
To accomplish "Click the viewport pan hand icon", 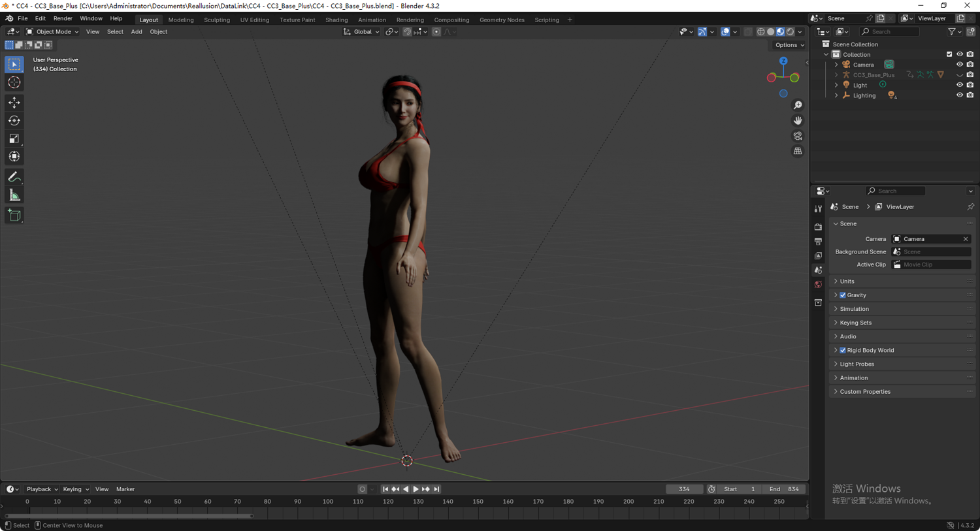I will (798, 120).
